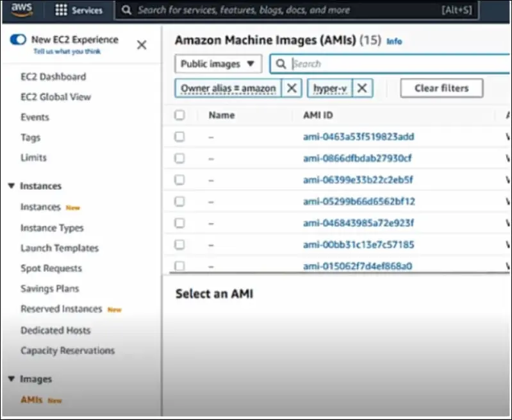The image size is (512, 420).
Task: Edit the hyper-v filter chip
Action: [330, 88]
